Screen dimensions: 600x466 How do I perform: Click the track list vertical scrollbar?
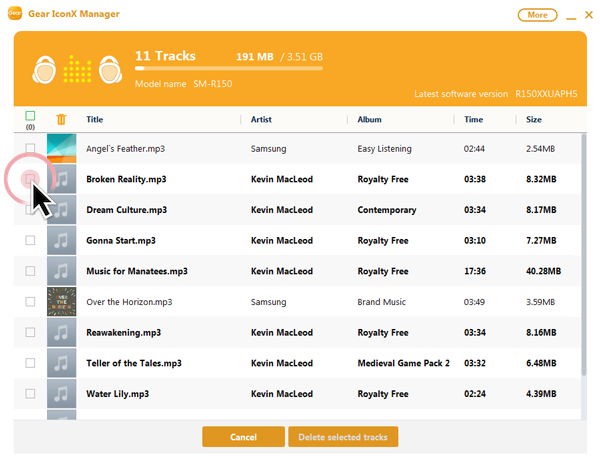[584, 254]
